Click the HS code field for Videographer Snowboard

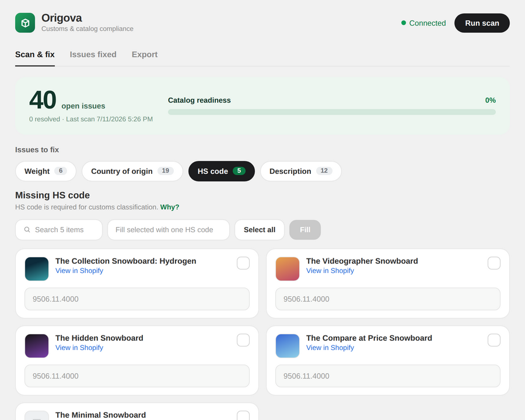coord(388,299)
